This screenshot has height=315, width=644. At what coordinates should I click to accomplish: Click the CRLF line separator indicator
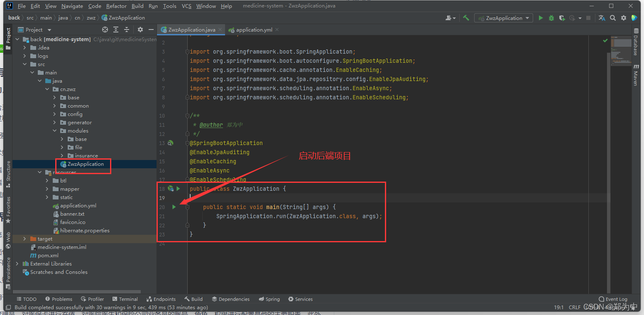575,308
